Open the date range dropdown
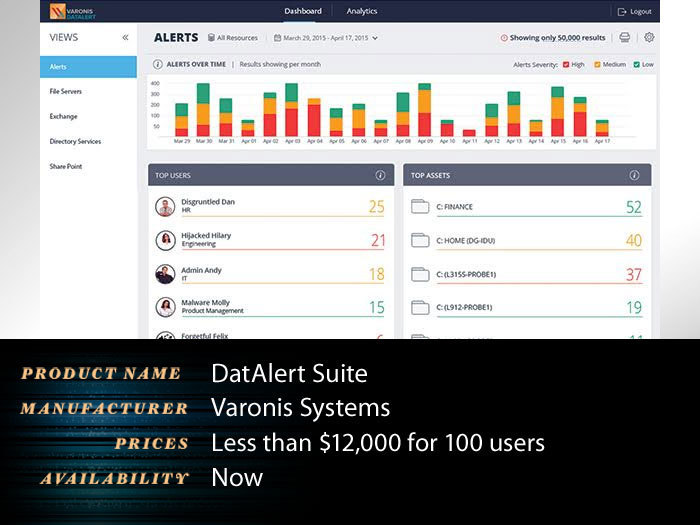The image size is (700, 525). 326,38
